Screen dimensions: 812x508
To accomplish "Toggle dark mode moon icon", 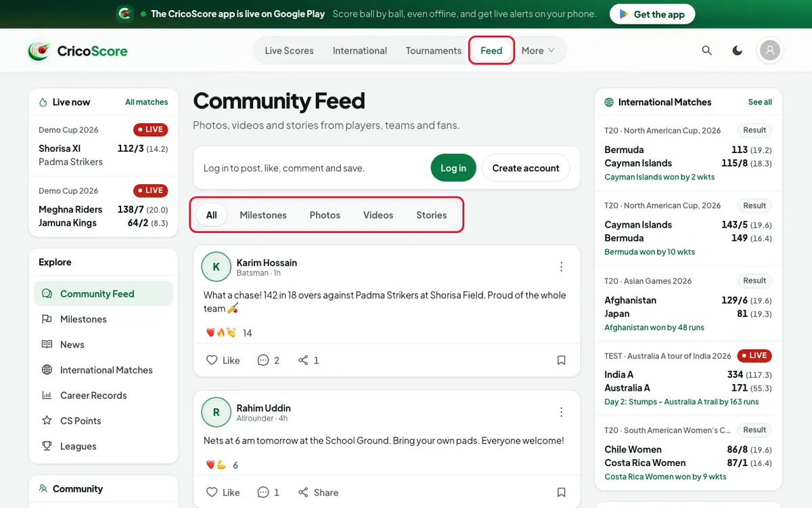I will pyautogui.click(x=738, y=51).
